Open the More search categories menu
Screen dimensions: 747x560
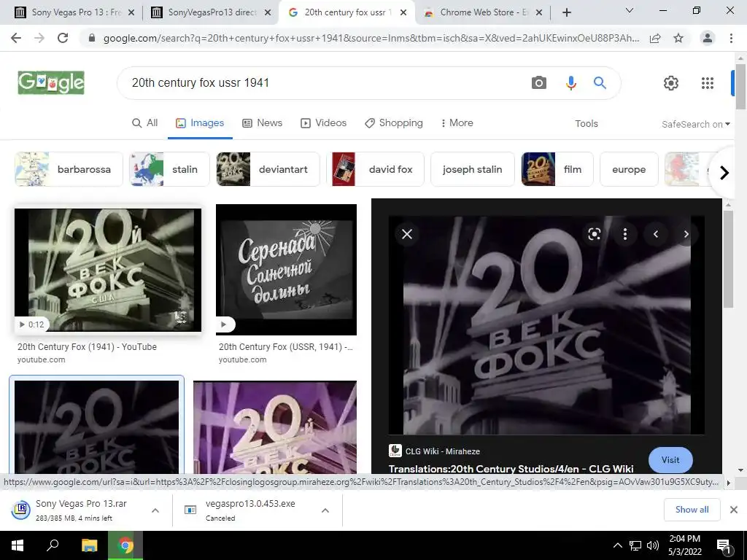(457, 122)
